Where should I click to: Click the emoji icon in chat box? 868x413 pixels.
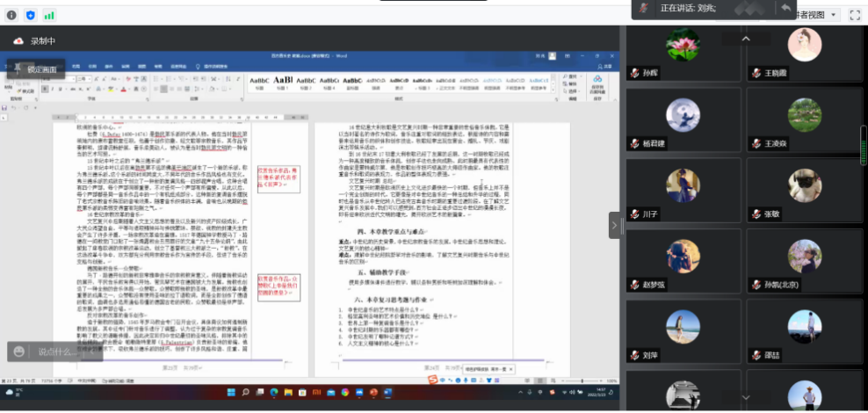20,351
